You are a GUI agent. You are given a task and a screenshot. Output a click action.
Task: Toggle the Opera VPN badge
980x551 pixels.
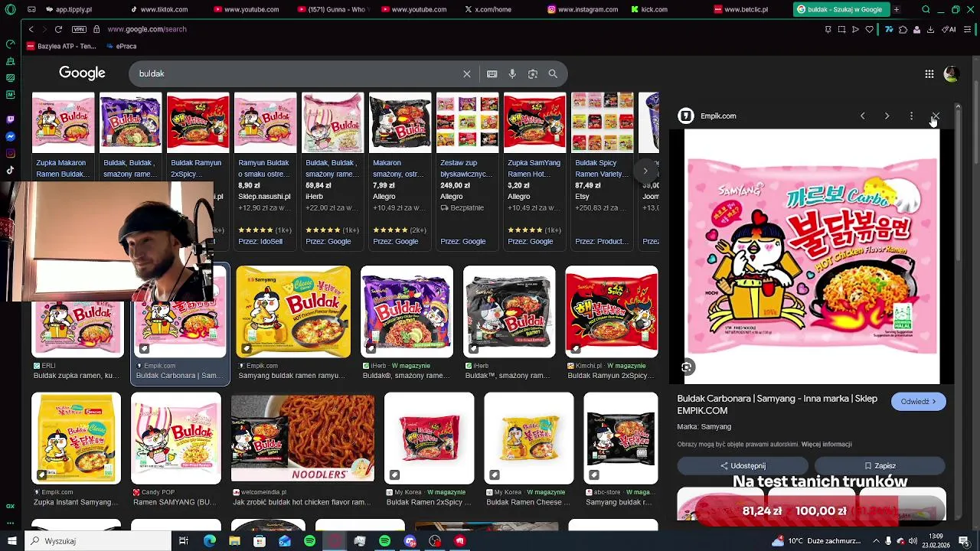click(x=79, y=29)
